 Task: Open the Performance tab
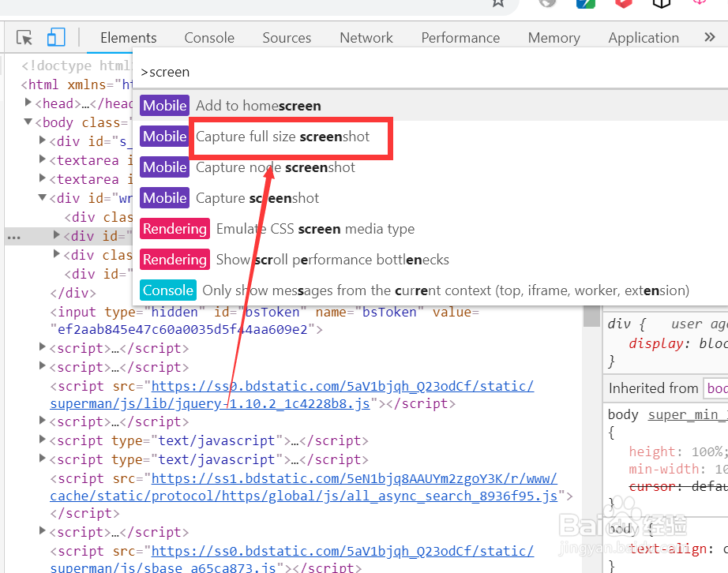point(460,38)
